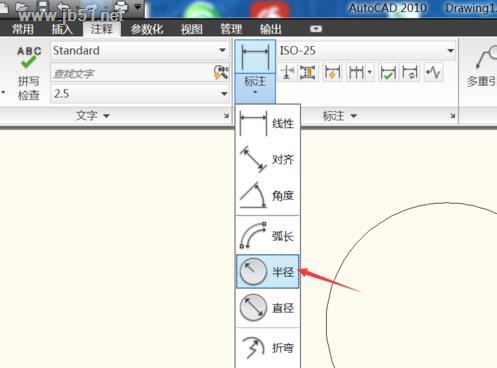Choose 角度 angular dimension

pos(268,196)
